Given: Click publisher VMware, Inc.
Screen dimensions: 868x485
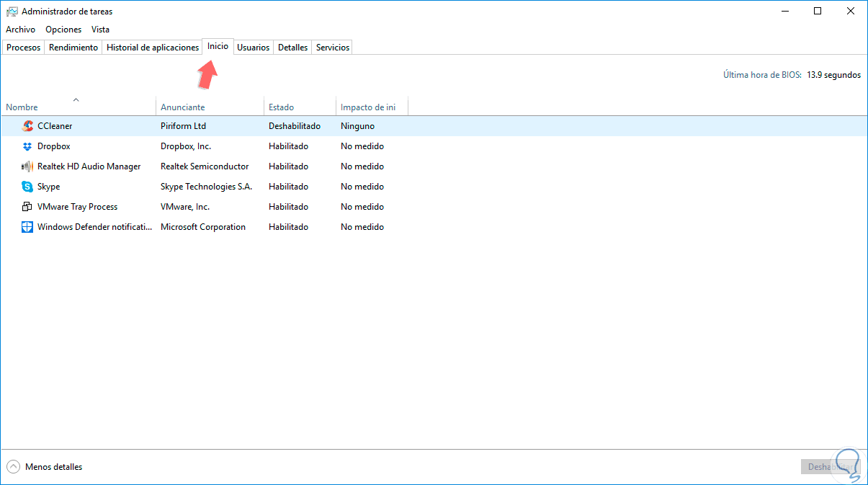Looking at the screenshot, I should 185,207.
